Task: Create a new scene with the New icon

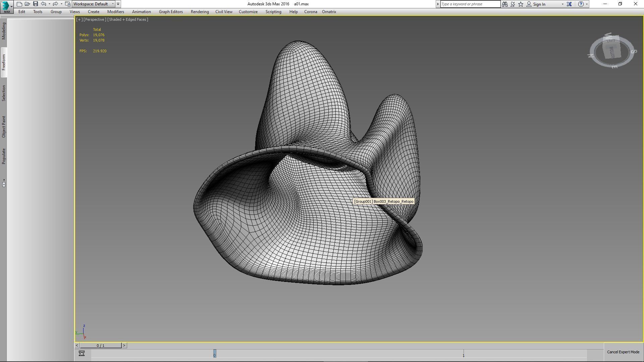Action: click(x=19, y=4)
